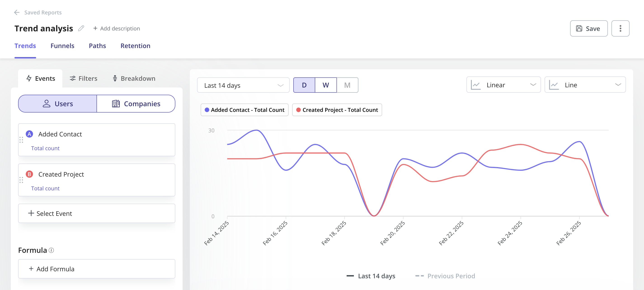Click the Events lightning bolt icon

[x=29, y=78]
